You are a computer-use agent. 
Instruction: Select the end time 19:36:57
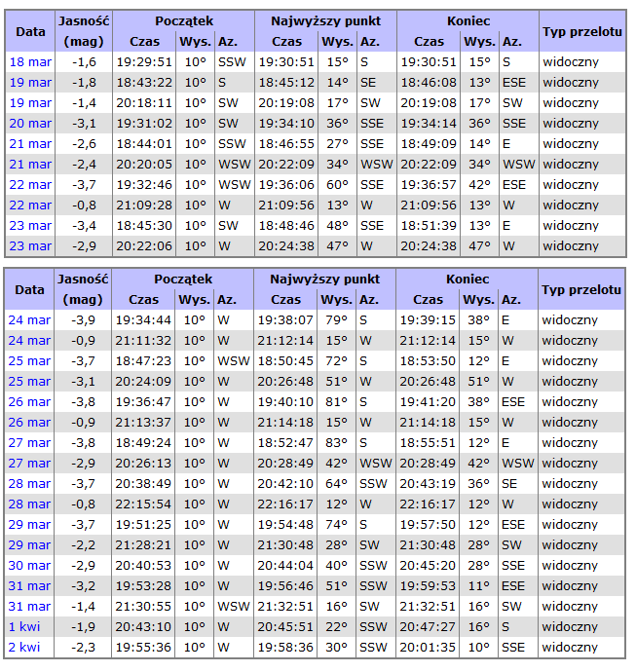tap(429, 185)
